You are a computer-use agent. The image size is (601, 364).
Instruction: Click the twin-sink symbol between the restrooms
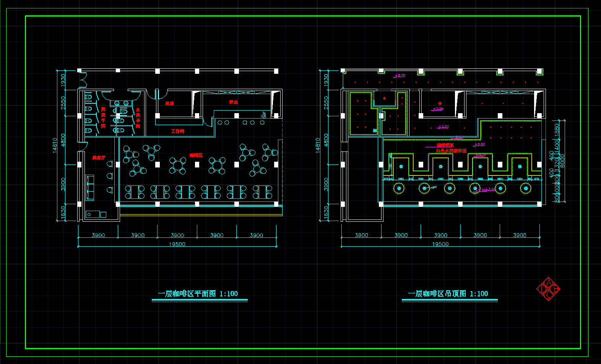tap(121, 103)
